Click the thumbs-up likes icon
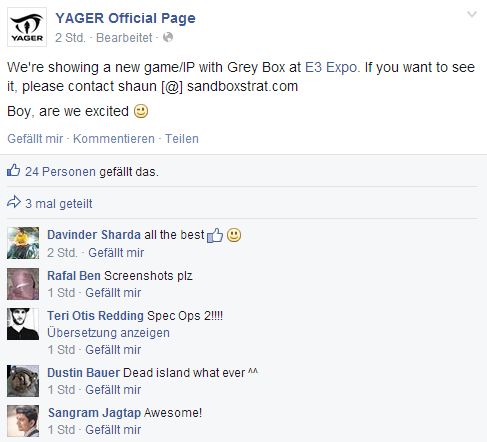Image resolution: width=487 pixels, height=442 pixels. tap(13, 170)
